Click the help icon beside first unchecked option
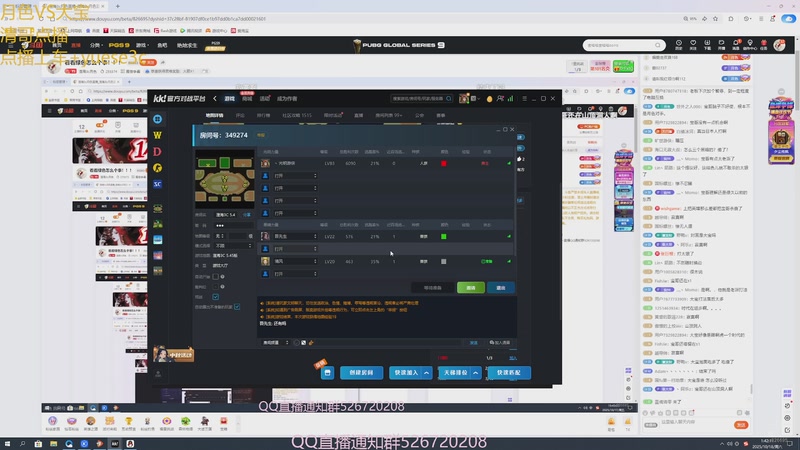 222,277
